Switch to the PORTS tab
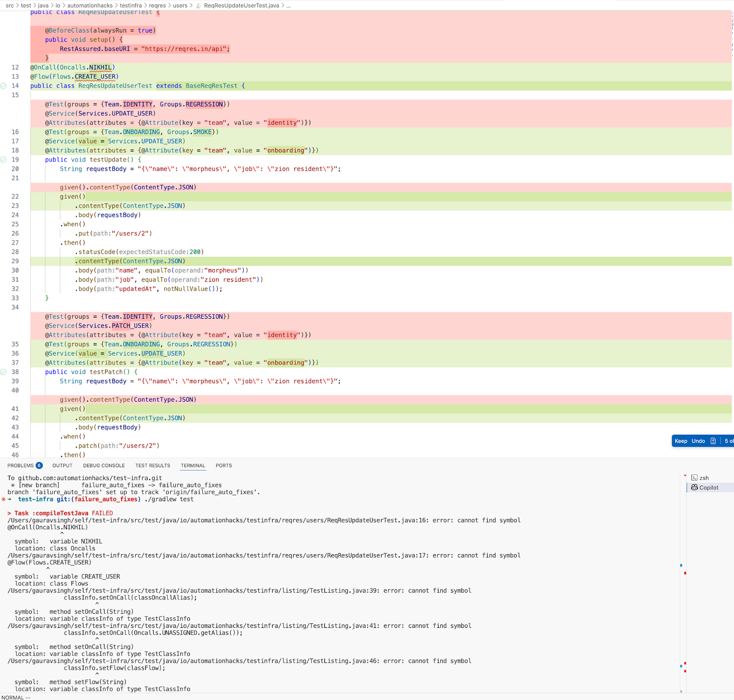 pyautogui.click(x=223, y=465)
